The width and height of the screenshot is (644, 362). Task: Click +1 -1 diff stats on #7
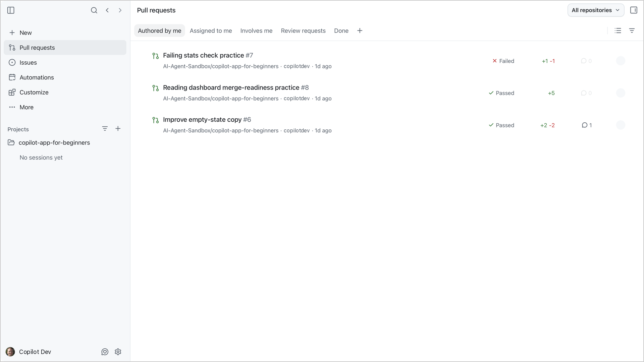[x=548, y=61]
